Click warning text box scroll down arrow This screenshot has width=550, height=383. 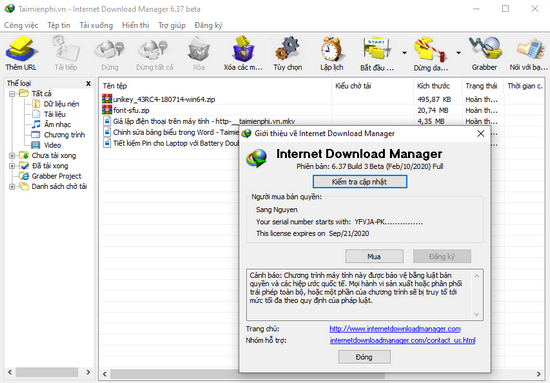(476, 314)
